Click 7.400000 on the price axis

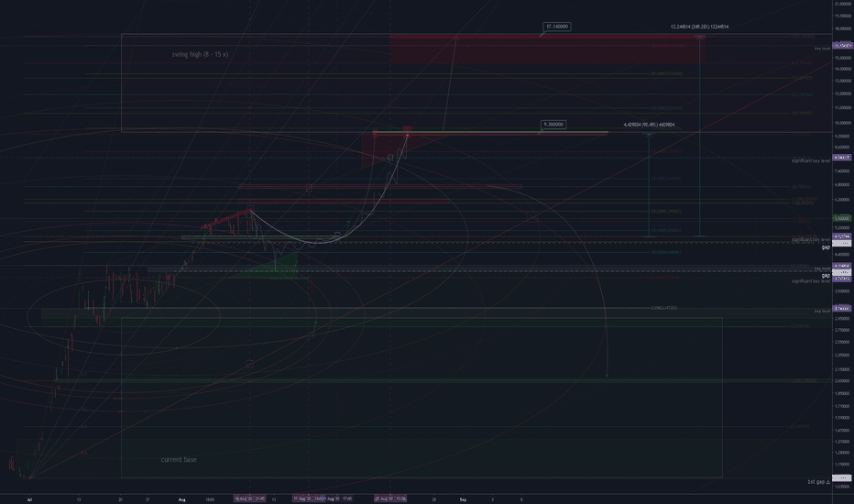842,171
